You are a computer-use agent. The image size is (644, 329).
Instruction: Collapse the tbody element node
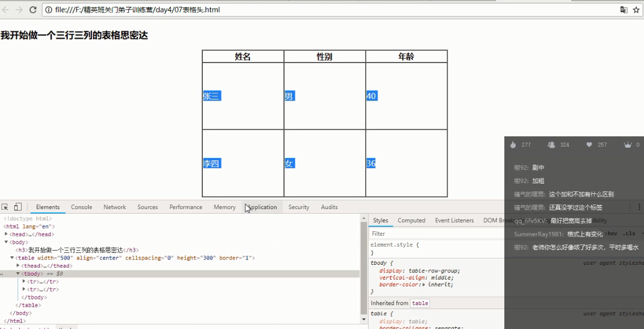(x=18, y=273)
